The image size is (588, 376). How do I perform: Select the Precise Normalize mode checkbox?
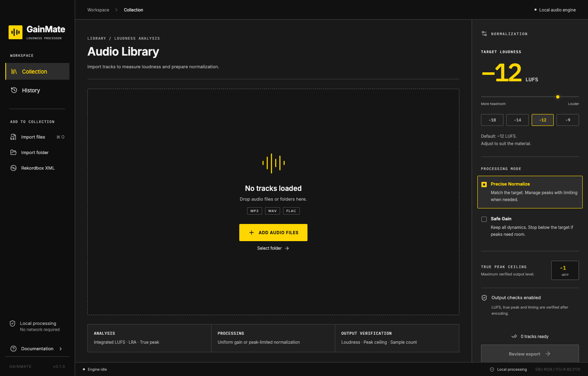tap(484, 184)
